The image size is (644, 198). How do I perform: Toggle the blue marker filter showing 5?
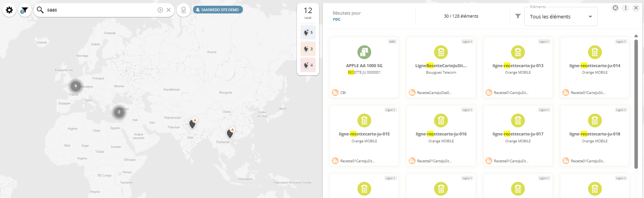tap(308, 33)
